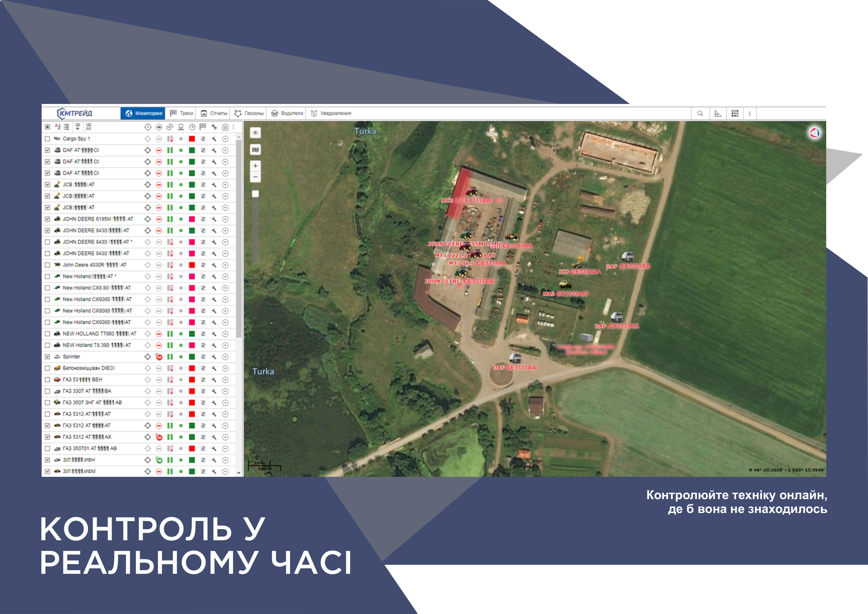Click the unit list vertical scrollbar
The image size is (868, 614).
(239, 238)
